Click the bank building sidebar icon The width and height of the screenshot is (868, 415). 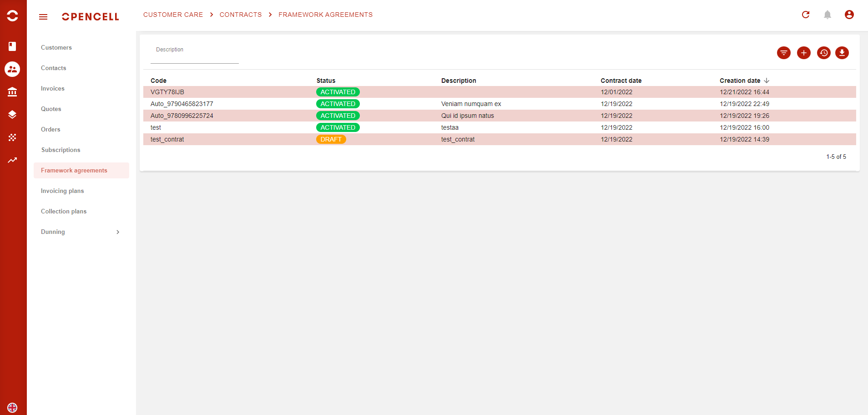pos(12,92)
